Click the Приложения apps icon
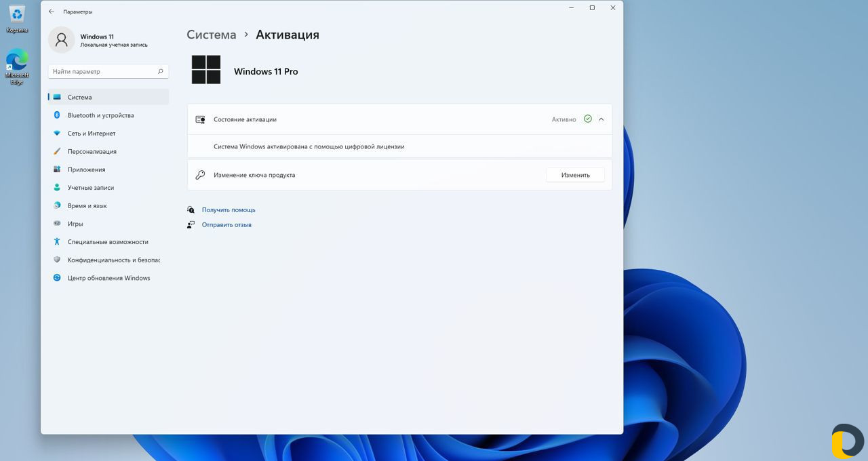This screenshot has width=868, height=461. [x=57, y=169]
